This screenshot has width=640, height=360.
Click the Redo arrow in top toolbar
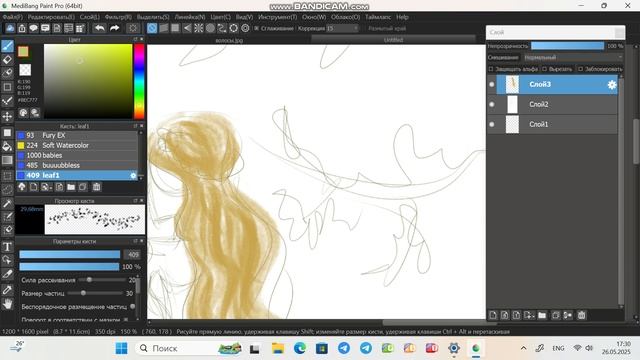[114, 28]
